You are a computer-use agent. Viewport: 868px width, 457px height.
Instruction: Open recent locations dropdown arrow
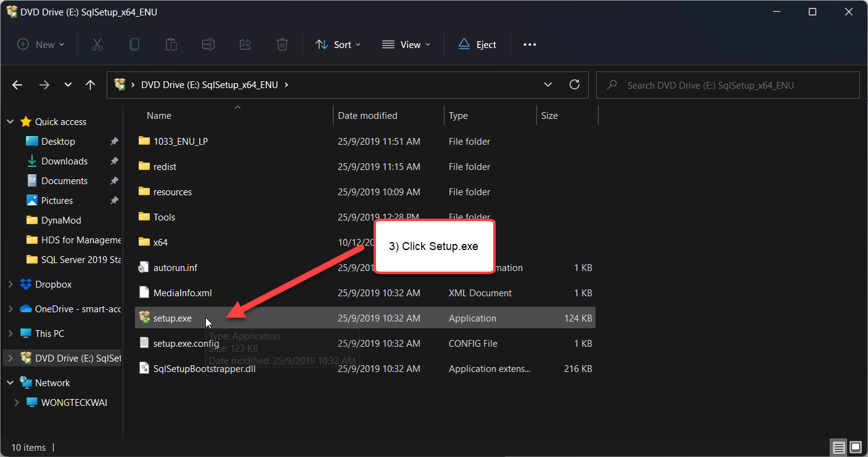(x=68, y=85)
